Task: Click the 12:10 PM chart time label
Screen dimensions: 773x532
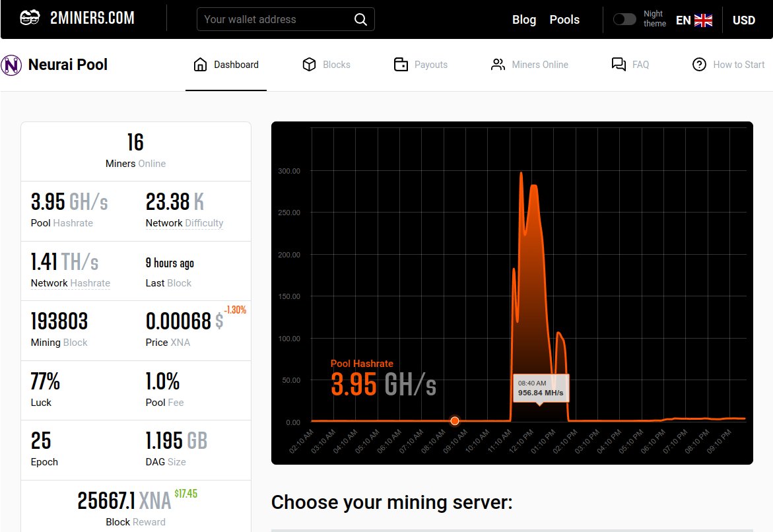Action: pyautogui.click(x=521, y=442)
